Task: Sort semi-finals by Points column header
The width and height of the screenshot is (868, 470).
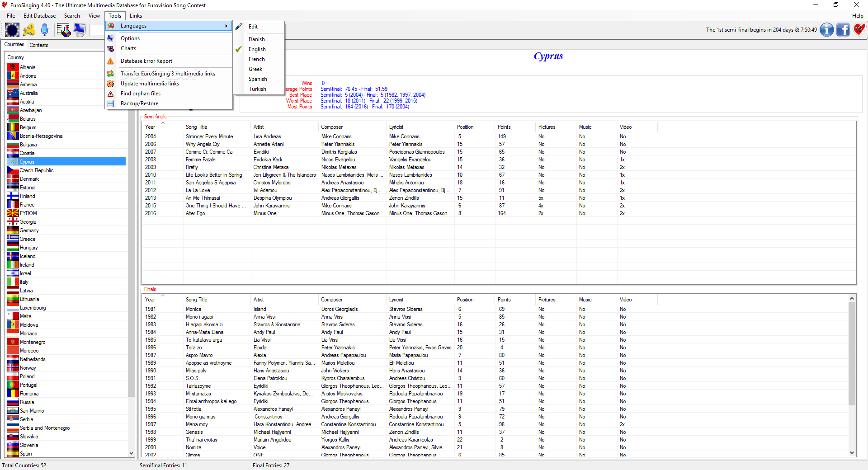Action: [515, 127]
